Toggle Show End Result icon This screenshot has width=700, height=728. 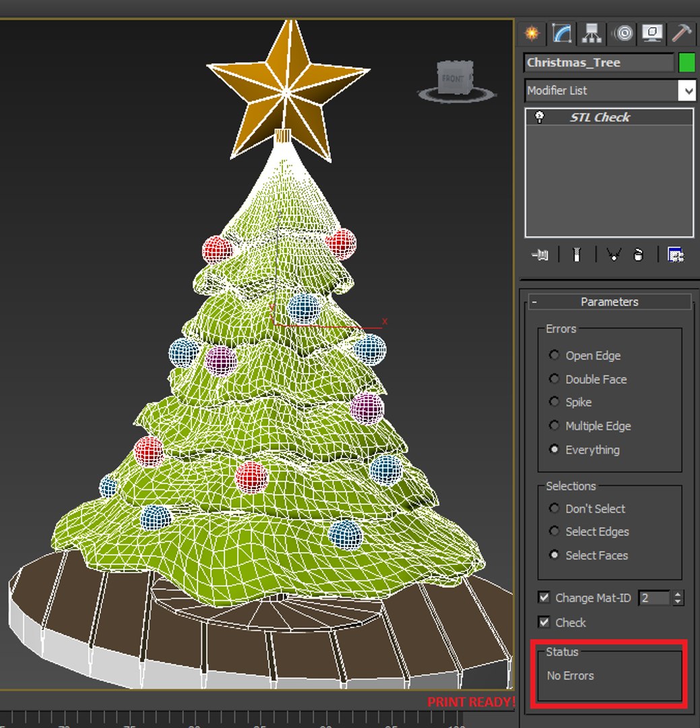[x=577, y=254]
